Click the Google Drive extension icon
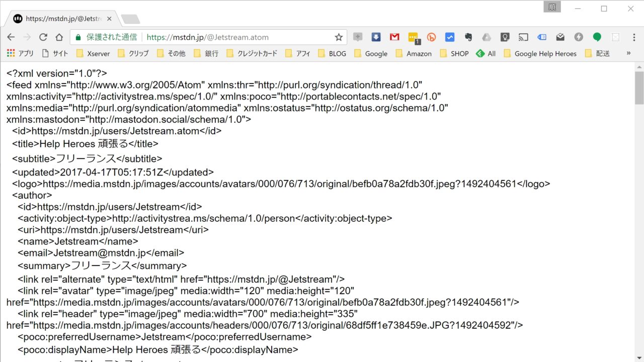 (487, 37)
